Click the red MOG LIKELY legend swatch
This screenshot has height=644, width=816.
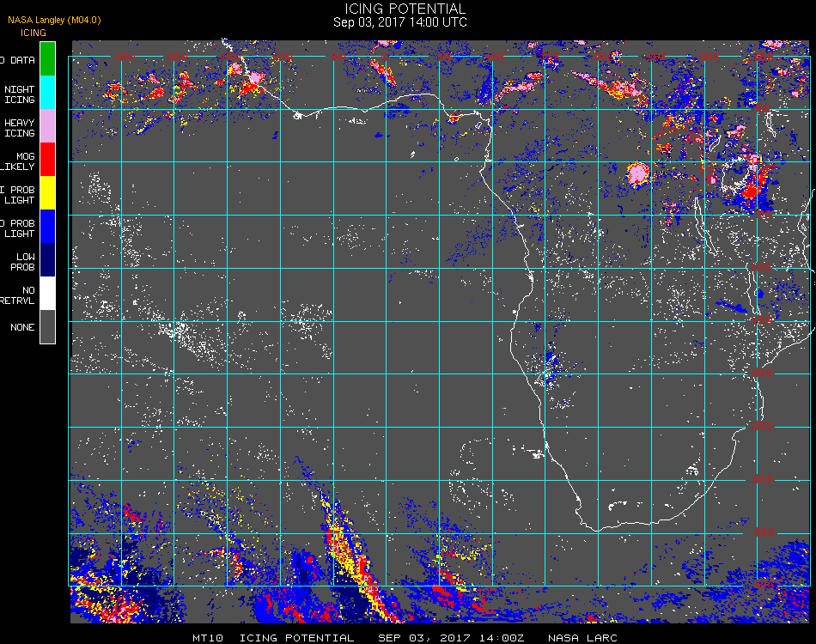tap(47, 159)
